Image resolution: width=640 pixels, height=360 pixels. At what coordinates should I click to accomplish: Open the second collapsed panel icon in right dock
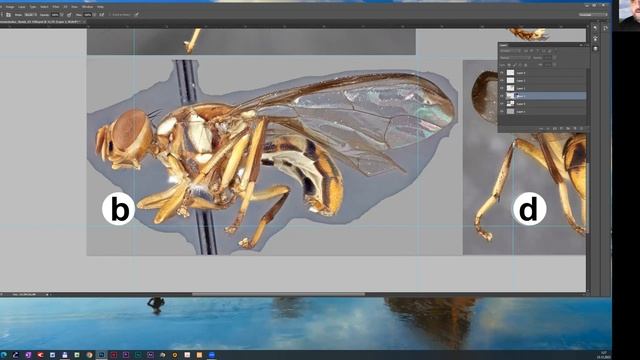pos(595,39)
